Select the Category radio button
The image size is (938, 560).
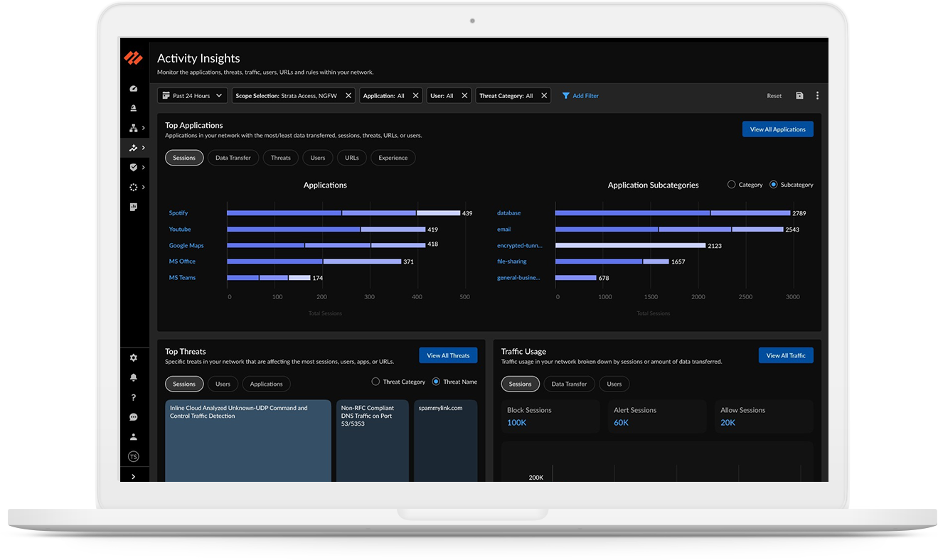click(731, 185)
